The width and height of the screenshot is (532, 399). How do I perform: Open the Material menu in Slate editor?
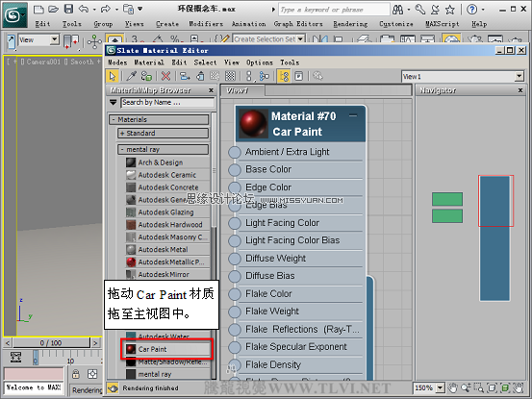click(x=149, y=62)
